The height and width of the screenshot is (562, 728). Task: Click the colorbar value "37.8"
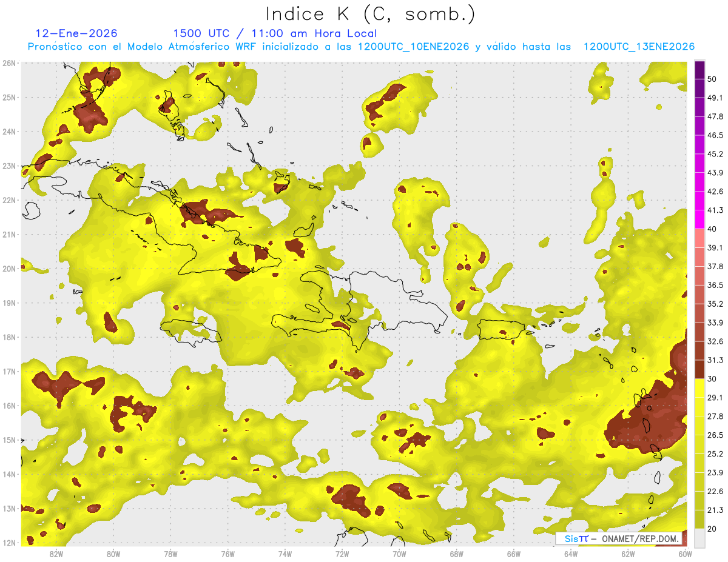tap(715, 266)
